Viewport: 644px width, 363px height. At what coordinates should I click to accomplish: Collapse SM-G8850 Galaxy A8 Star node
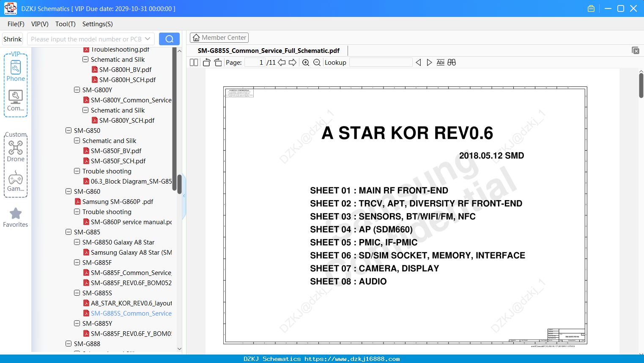click(x=77, y=242)
